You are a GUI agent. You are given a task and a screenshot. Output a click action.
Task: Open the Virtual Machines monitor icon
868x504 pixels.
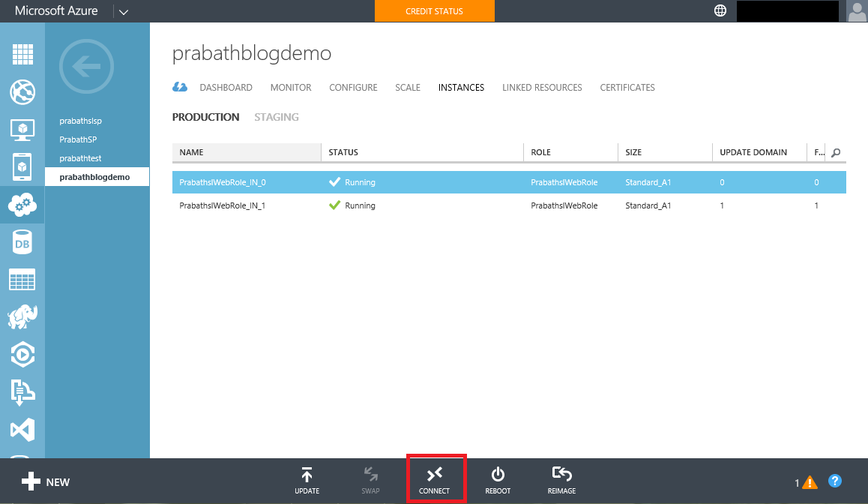(x=22, y=130)
